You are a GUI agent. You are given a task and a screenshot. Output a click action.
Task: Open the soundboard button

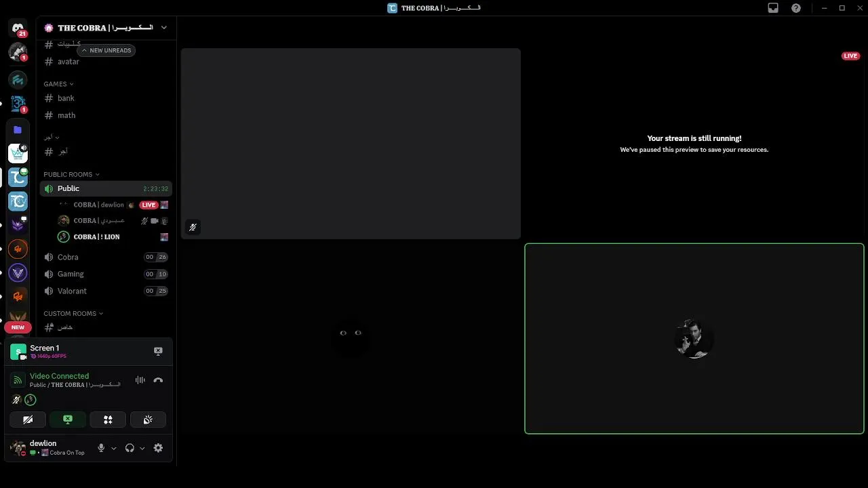[x=148, y=420]
